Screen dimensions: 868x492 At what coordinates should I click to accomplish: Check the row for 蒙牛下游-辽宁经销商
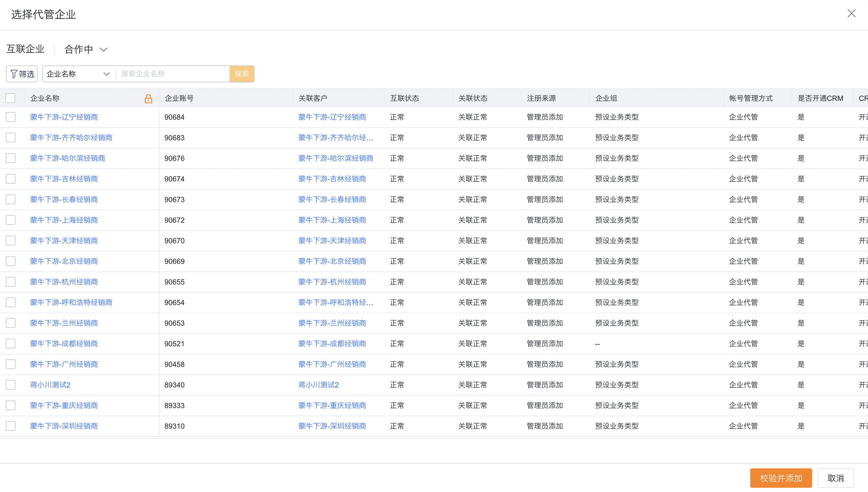[x=11, y=117]
